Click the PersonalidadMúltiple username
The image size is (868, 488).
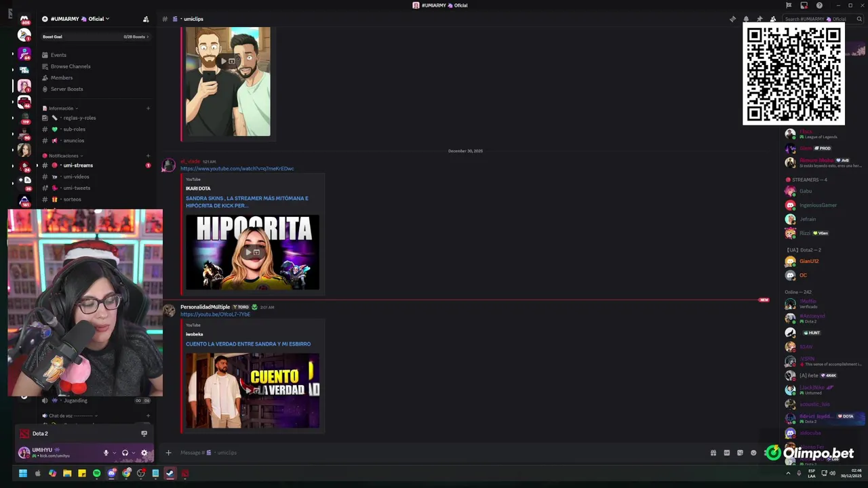click(x=205, y=307)
